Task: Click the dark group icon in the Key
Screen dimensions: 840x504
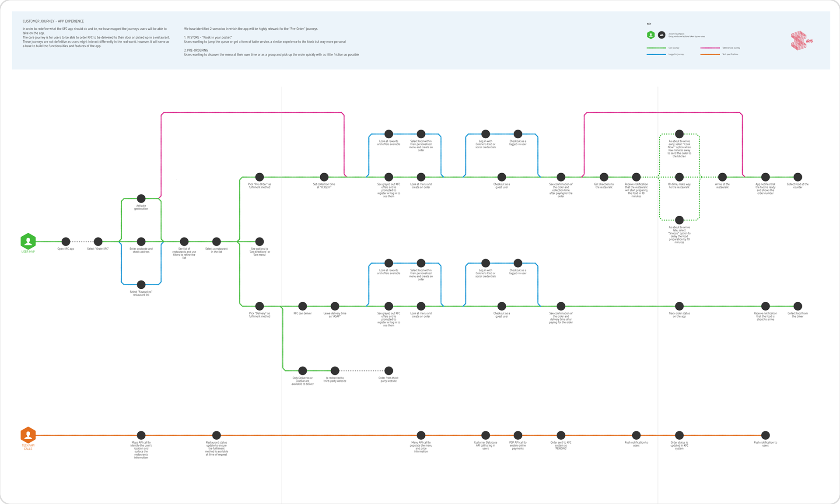Action: [662, 35]
